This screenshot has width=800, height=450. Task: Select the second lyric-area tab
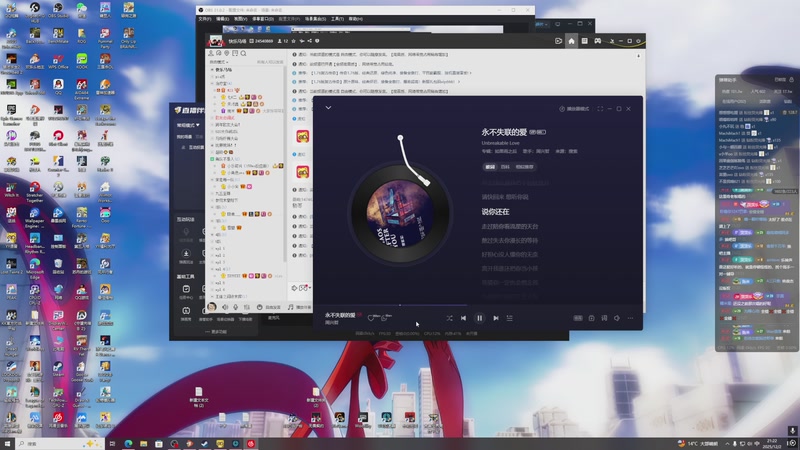(505, 167)
